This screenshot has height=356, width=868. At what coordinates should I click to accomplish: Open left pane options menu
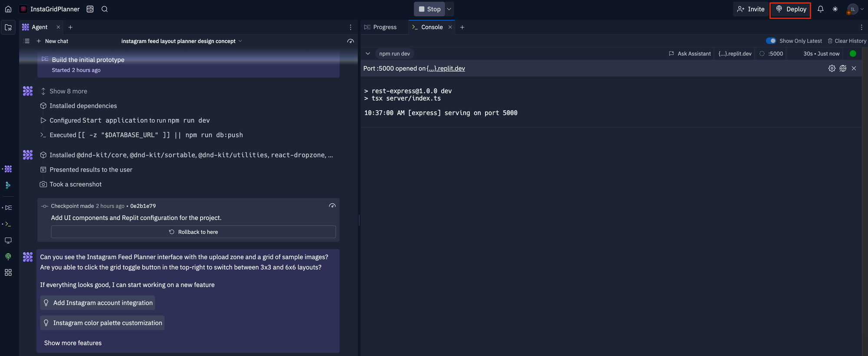(351, 27)
